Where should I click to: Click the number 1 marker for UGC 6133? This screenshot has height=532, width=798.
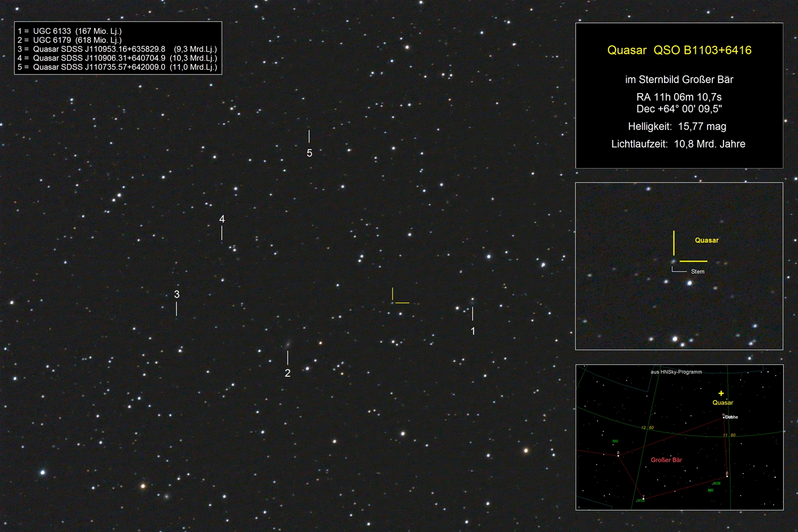pyautogui.click(x=473, y=331)
